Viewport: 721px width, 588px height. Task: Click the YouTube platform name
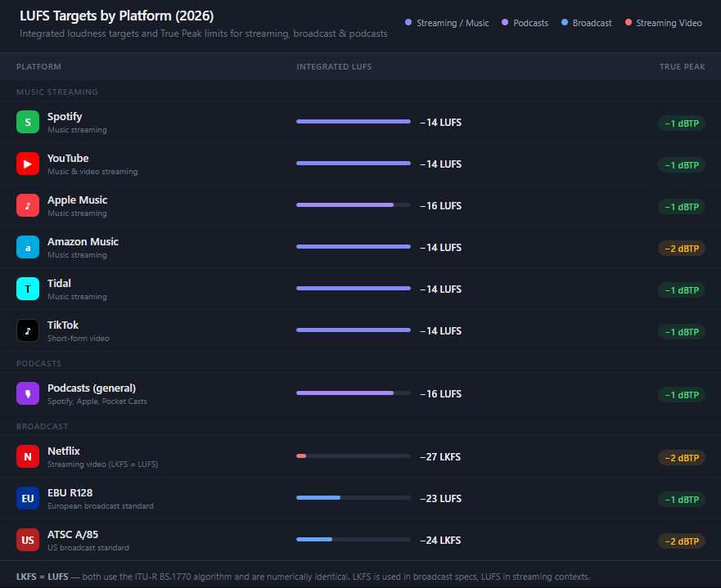click(x=68, y=158)
